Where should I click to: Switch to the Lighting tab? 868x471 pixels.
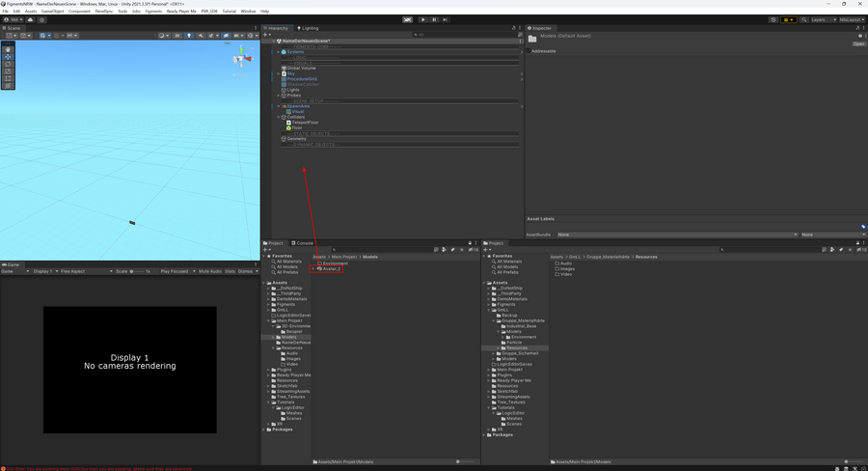(x=308, y=28)
